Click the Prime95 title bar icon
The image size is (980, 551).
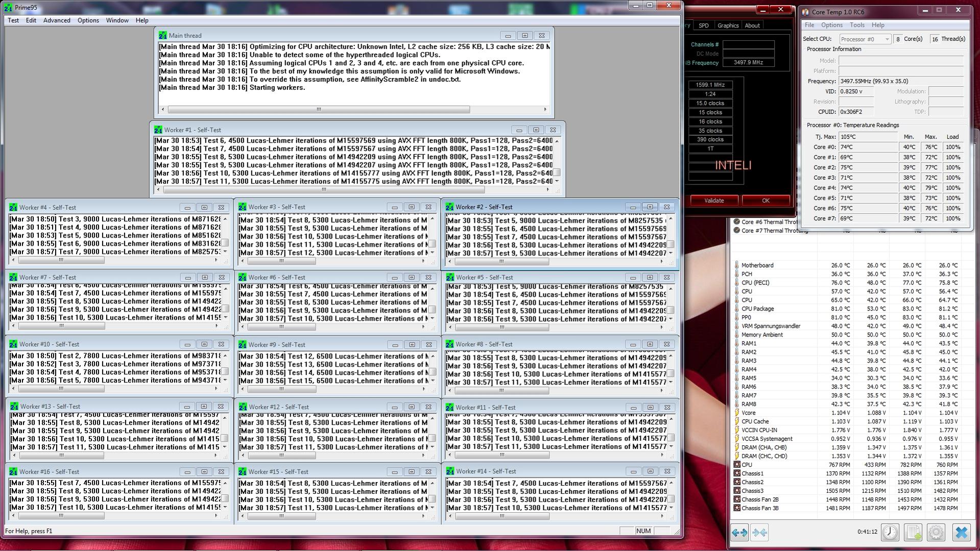click(x=8, y=8)
